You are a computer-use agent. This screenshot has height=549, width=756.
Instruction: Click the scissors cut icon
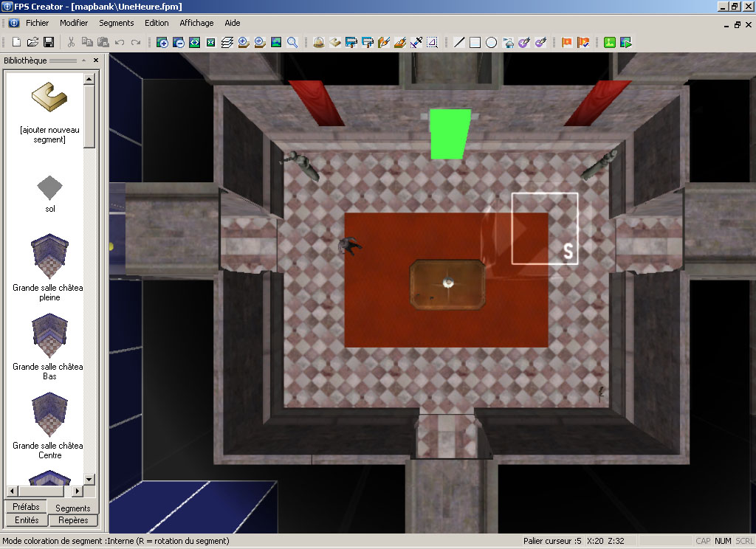pos(71,42)
